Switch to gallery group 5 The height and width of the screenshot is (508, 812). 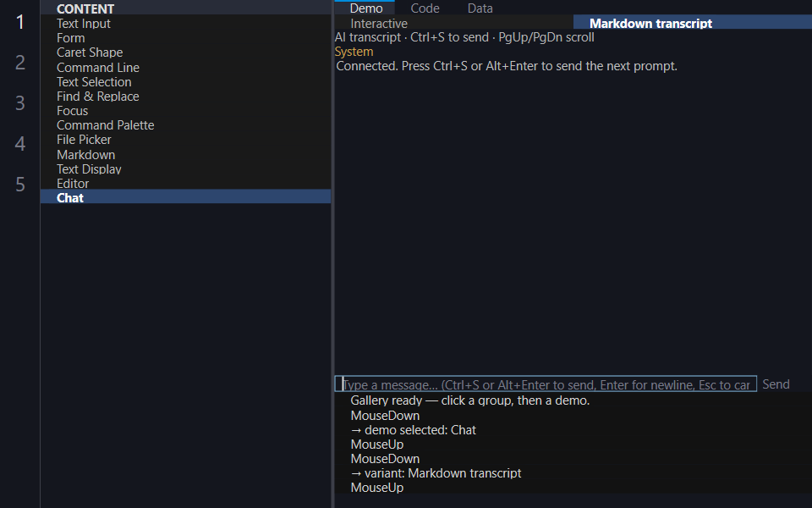(19, 184)
